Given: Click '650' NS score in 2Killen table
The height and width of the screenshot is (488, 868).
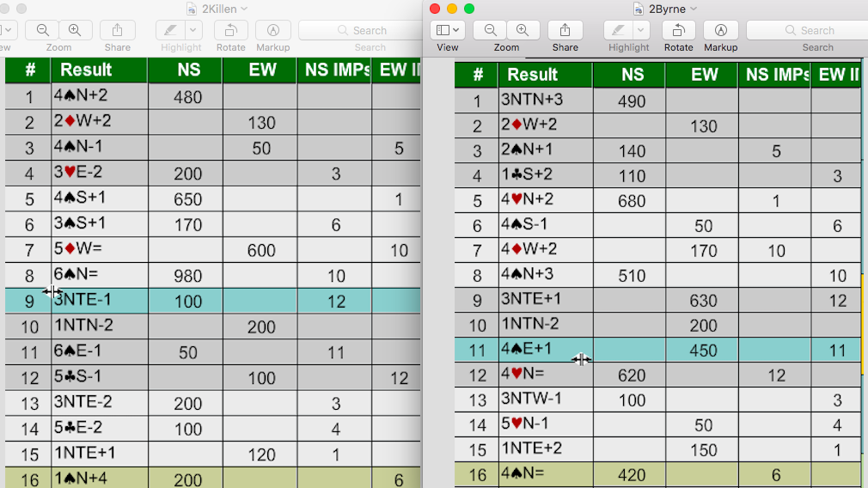Looking at the screenshot, I should coord(187,199).
